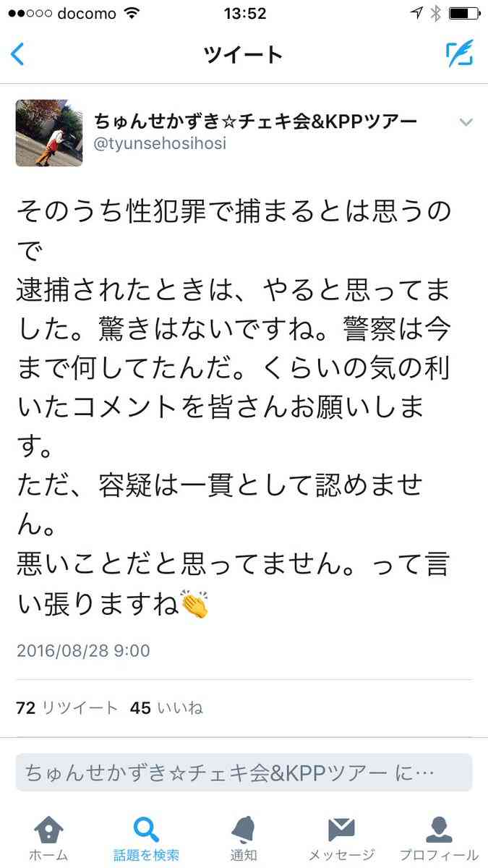
Task: Tap the tweet timestamp 2016/08/28 9:00
Action: pyautogui.click(x=83, y=650)
